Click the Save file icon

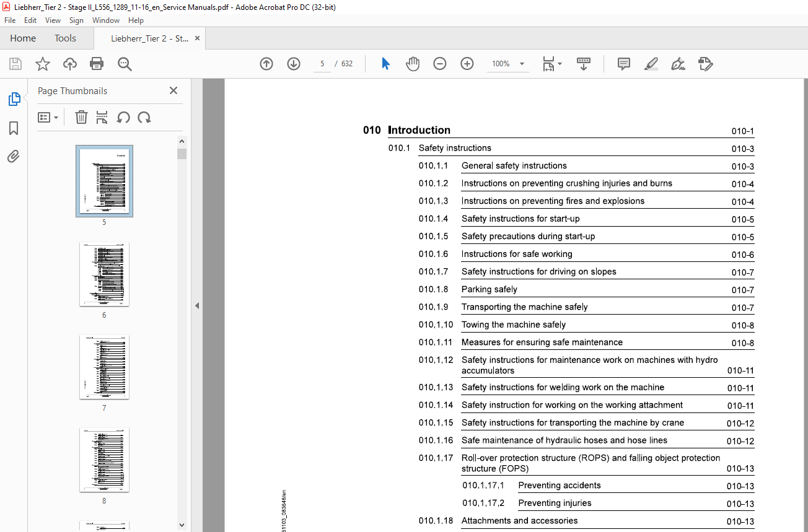click(x=15, y=64)
